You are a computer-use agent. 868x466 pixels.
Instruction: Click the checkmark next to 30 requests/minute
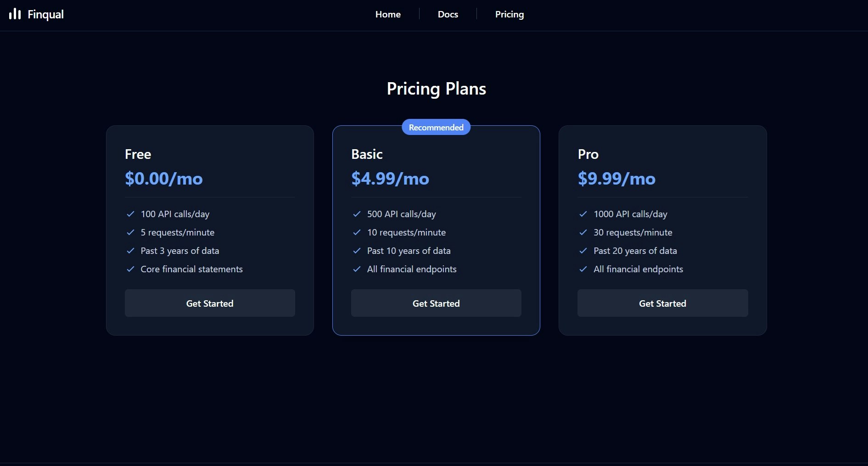point(583,232)
